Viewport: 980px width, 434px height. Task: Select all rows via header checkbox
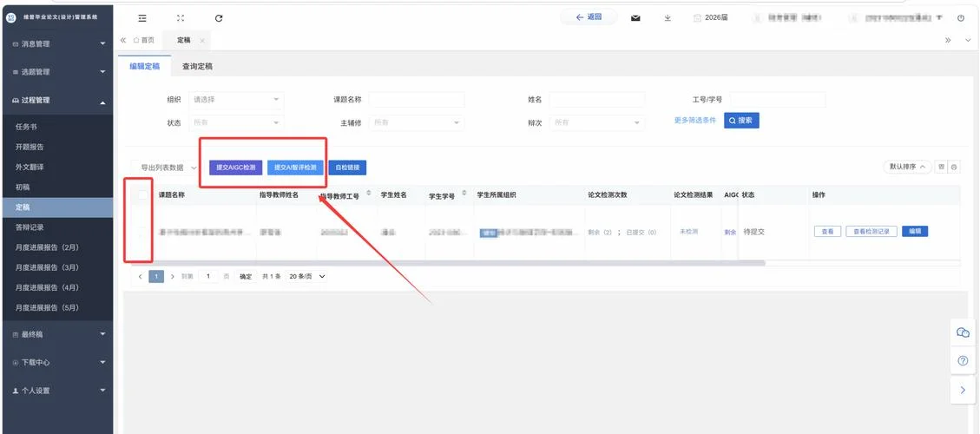click(143, 195)
